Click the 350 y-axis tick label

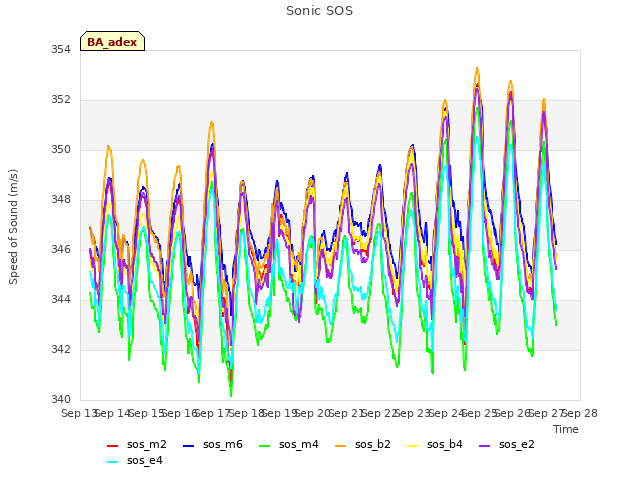61,150
